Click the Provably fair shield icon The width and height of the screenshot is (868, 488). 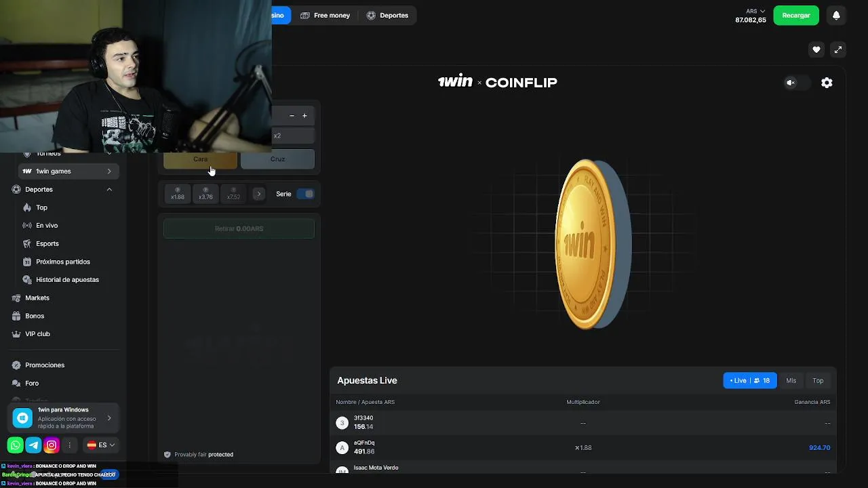pos(167,455)
